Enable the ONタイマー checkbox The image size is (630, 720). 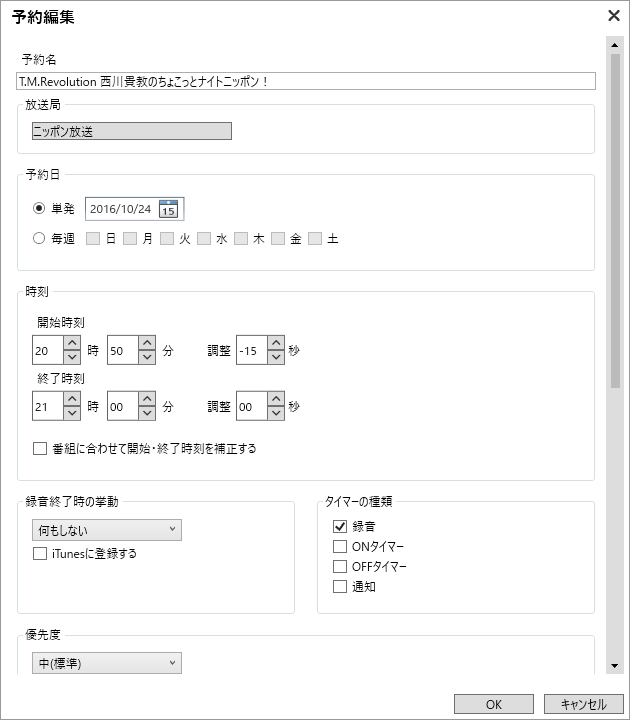(x=340, y=546)
